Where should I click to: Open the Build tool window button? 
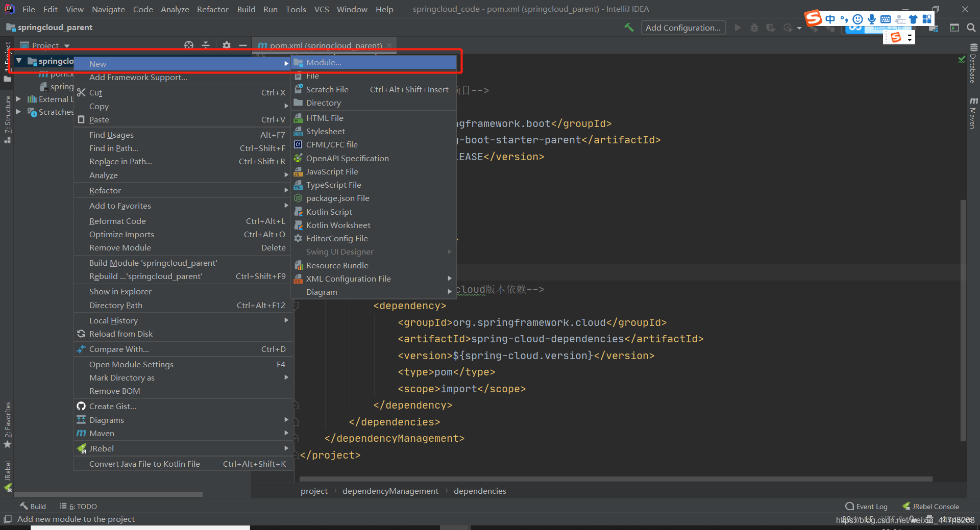pos(33,506)
